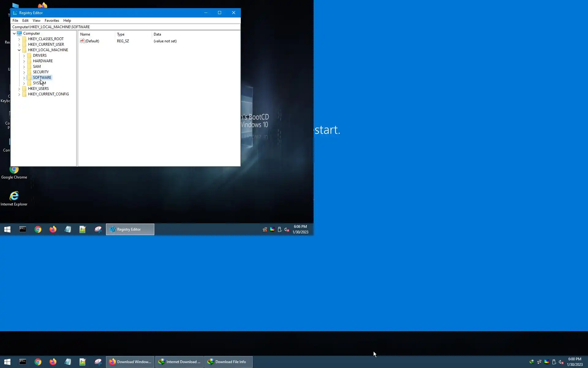This screenshot has width=588, height=368.
Task: Click the Data column header
Action: pos(157,34)
